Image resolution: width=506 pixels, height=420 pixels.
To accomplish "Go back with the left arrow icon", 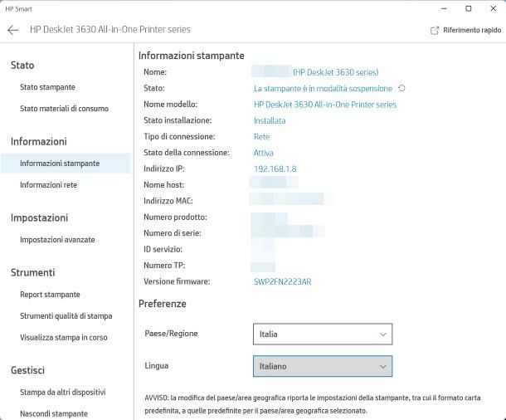I will click(13, 30).
